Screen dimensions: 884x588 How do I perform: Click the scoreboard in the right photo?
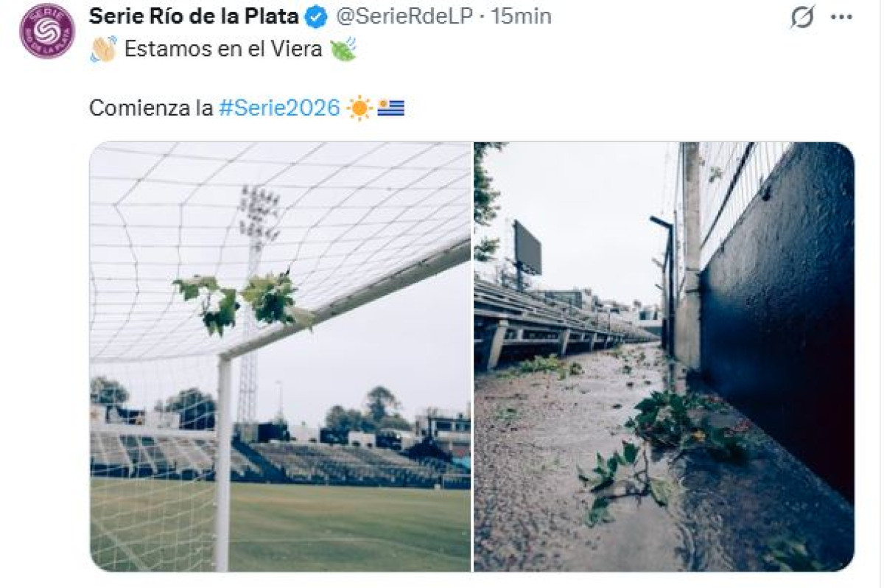pyautogui.click(x=527, y=248)
